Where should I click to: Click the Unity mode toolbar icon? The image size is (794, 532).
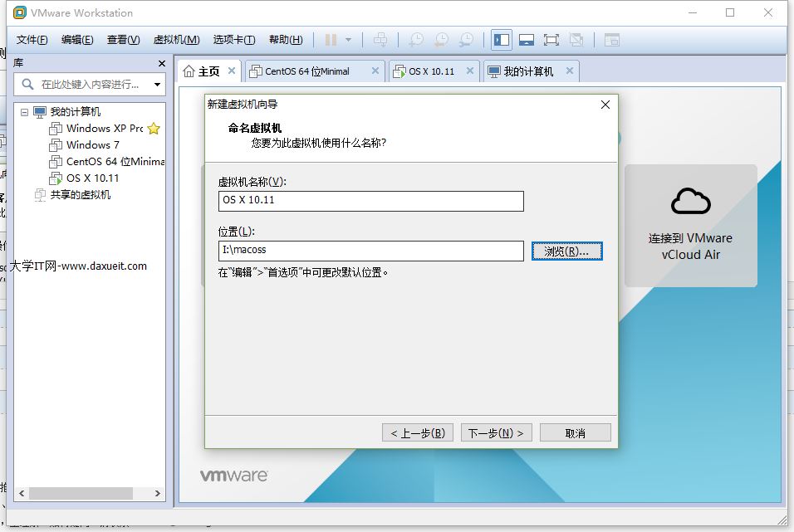pyautogui.click(x=576, y=40)
